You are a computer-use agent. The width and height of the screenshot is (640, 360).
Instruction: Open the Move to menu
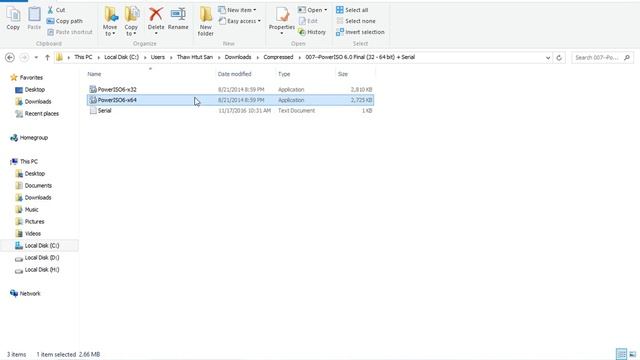click(110, 21)
